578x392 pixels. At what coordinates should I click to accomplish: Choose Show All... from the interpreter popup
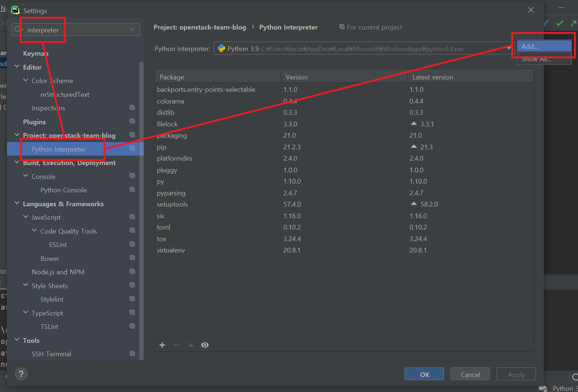pyautogui.click(x=544, y=59)
